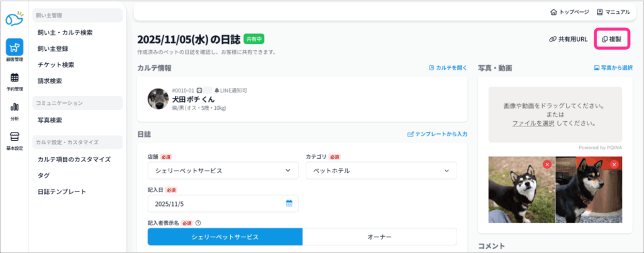Remove the first dog photo with red X

pos(547,164)
